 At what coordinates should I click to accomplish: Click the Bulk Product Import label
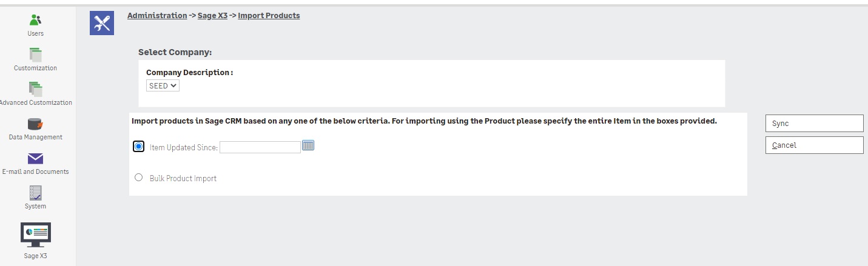click(x=183, y=179)
